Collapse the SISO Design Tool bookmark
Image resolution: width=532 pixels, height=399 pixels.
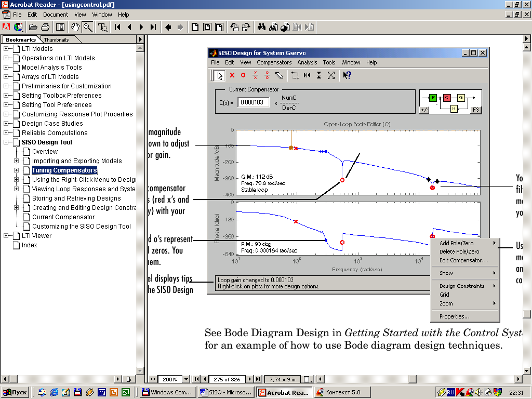point(6,142)
